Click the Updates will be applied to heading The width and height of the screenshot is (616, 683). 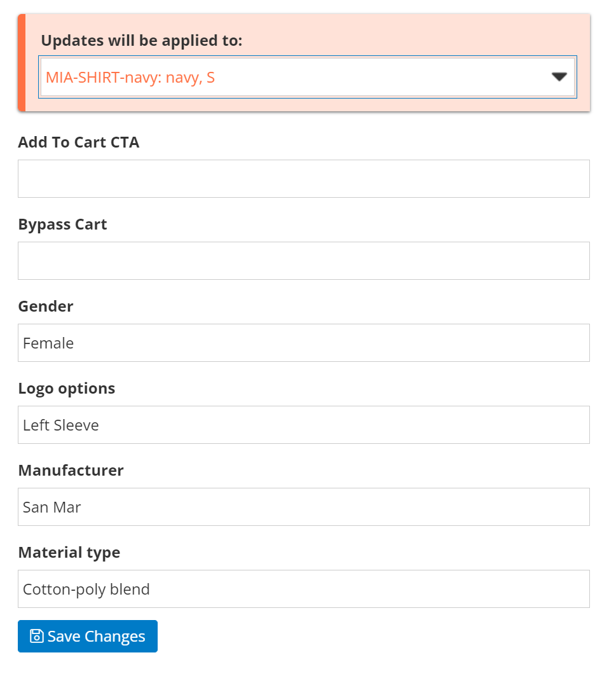(x=141, y=41)
